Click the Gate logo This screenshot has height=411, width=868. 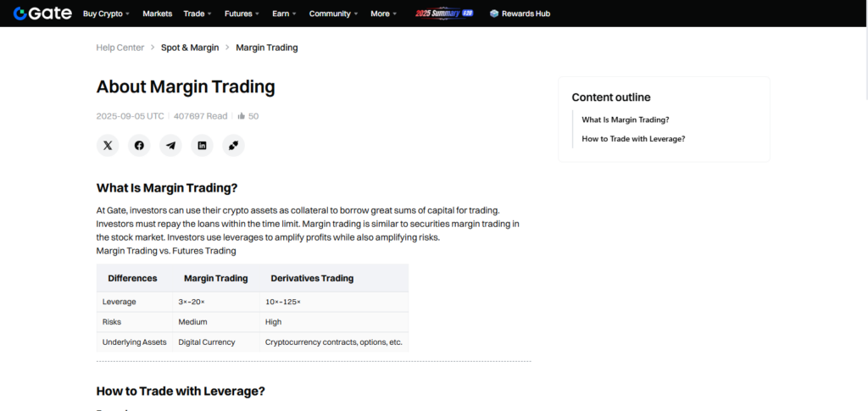point(42,14)
